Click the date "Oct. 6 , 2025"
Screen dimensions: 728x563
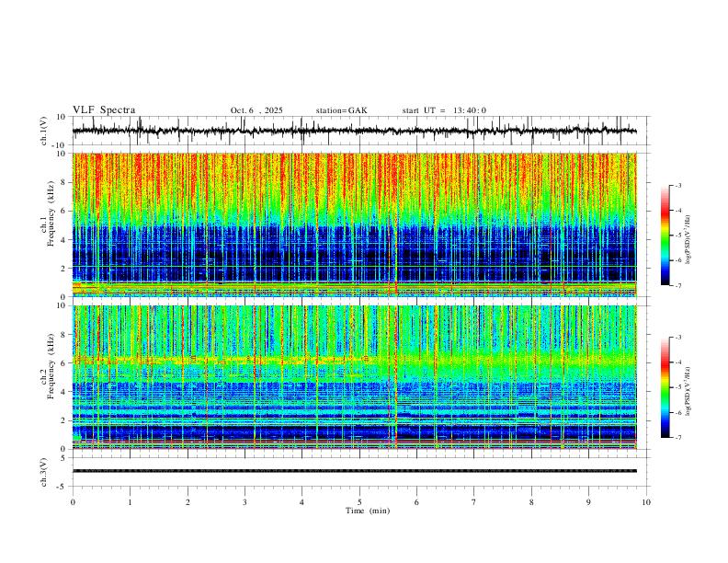click(256, 110)
